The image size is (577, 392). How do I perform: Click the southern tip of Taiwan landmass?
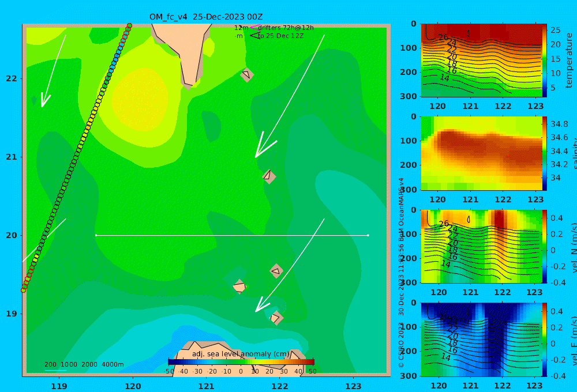click(189, 85)
